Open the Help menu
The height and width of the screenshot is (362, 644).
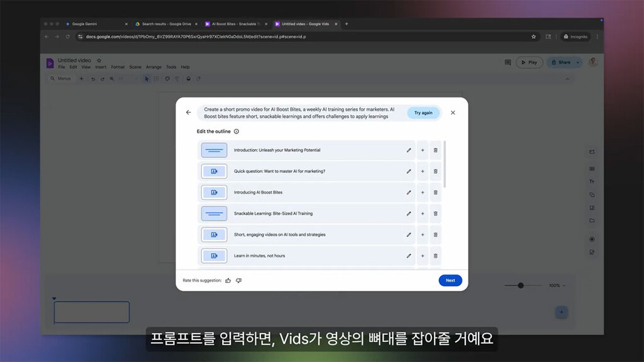pos(186,67)
